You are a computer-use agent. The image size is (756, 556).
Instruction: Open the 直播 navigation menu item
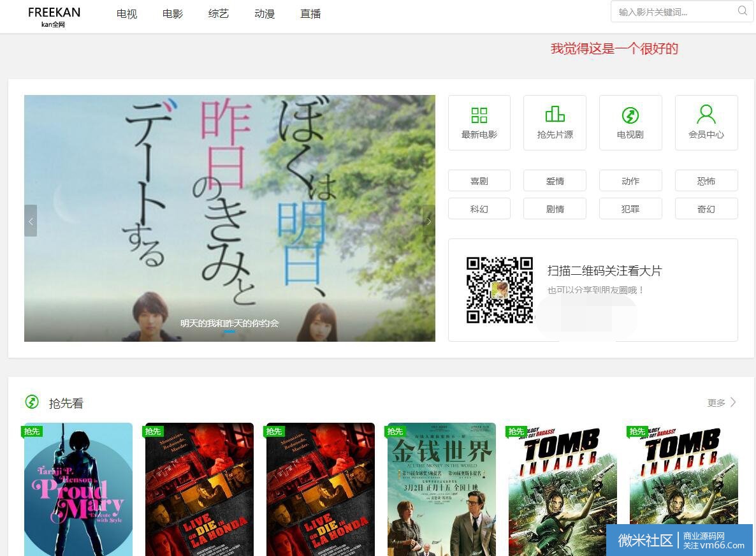pyautogui.click(x=310, y=14)
